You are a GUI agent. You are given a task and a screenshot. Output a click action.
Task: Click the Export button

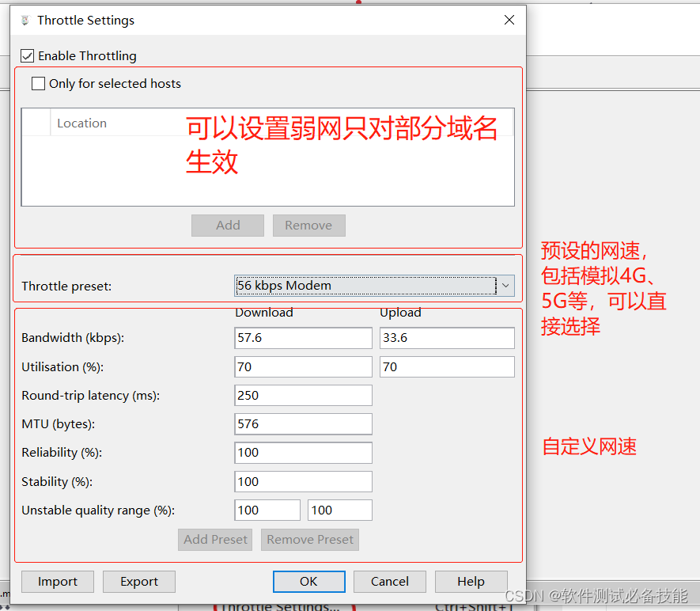click(x=139, y=582)
